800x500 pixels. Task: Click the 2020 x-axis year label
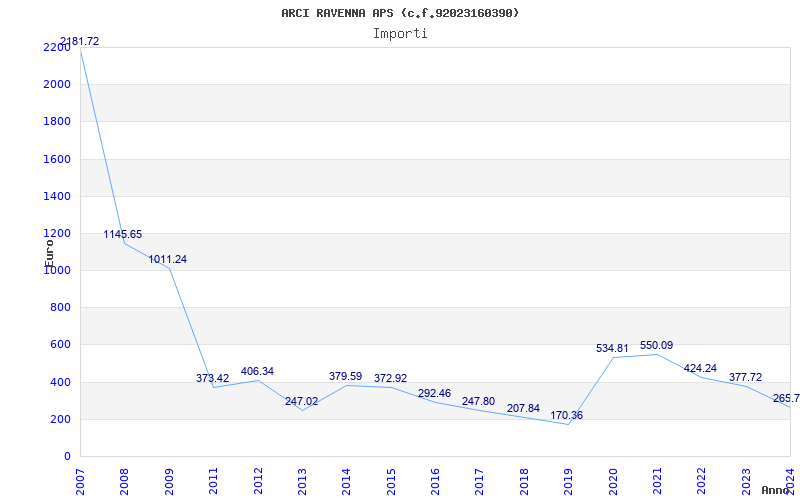[x=613, y=481]
